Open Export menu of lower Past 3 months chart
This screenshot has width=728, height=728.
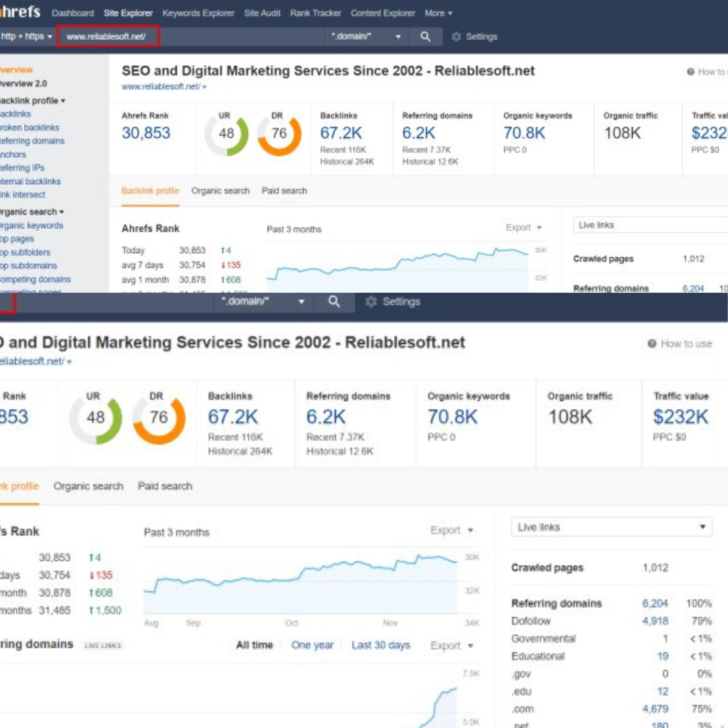pos(451,530)
